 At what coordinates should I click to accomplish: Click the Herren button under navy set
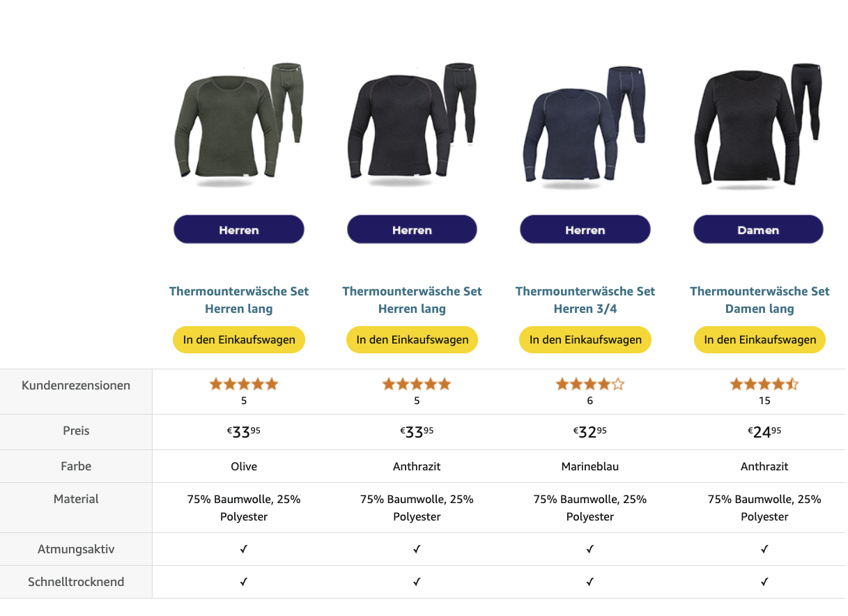coord(585,229)
